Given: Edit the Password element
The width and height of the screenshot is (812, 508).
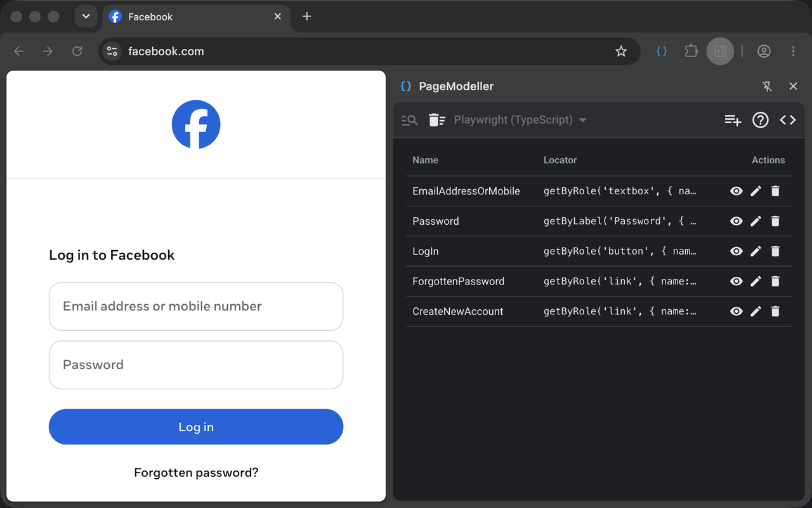Looking at the screenshot, I should 756,221.
